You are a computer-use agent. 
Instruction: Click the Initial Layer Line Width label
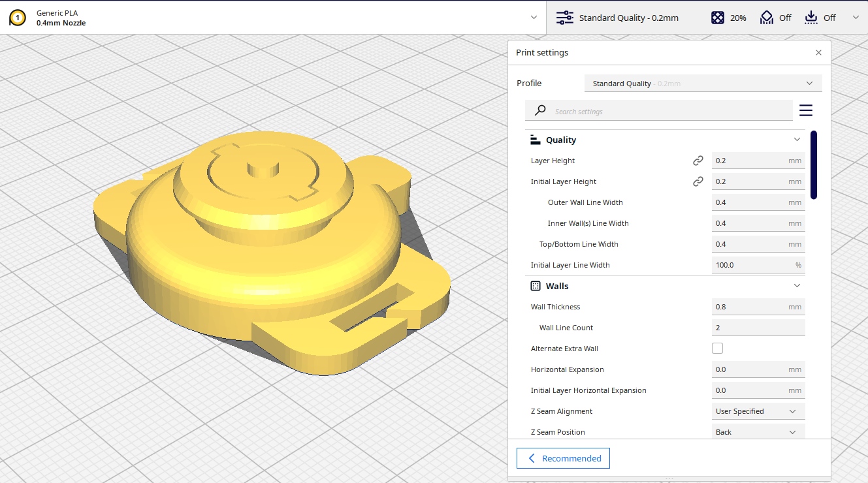(x=570, y=265)
